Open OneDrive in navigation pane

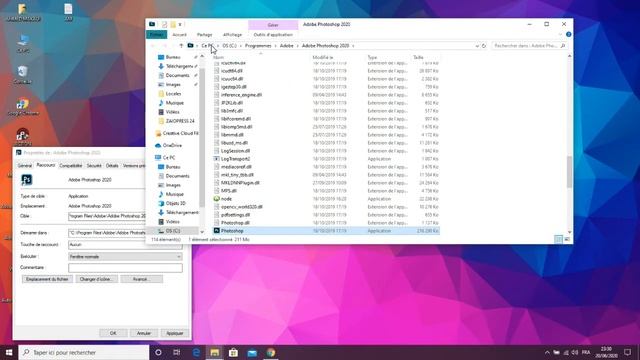(172, 145)
